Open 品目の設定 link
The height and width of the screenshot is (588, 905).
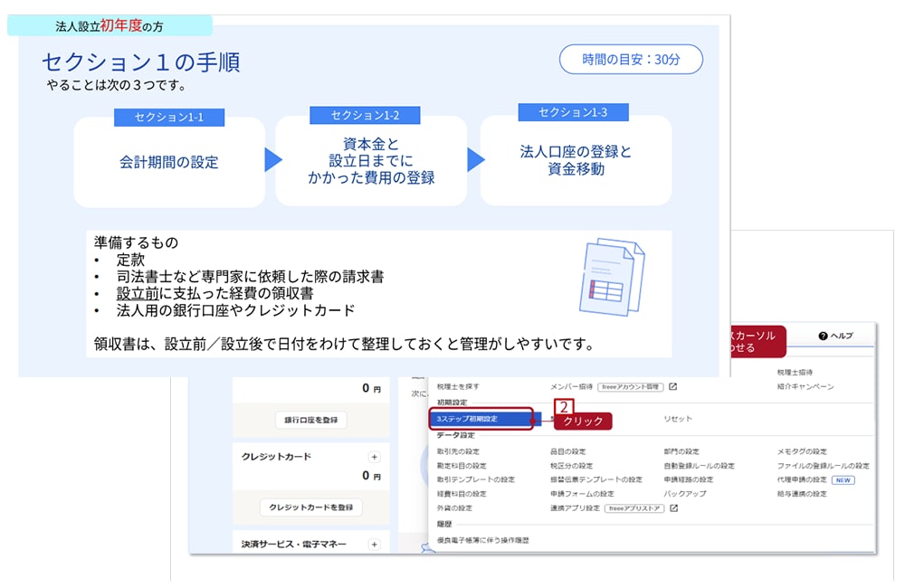pyautogui.click(x=567, y=451)
